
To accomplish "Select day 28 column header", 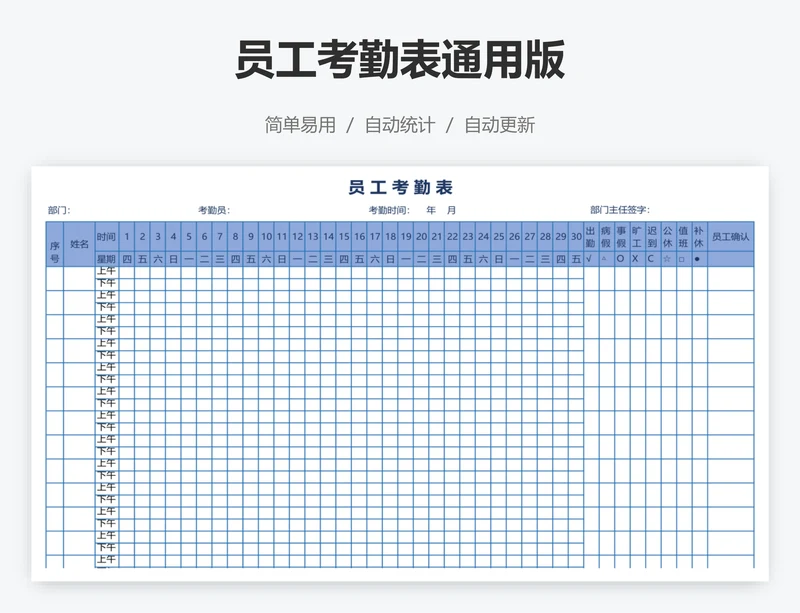I will [x=545, y=237].
